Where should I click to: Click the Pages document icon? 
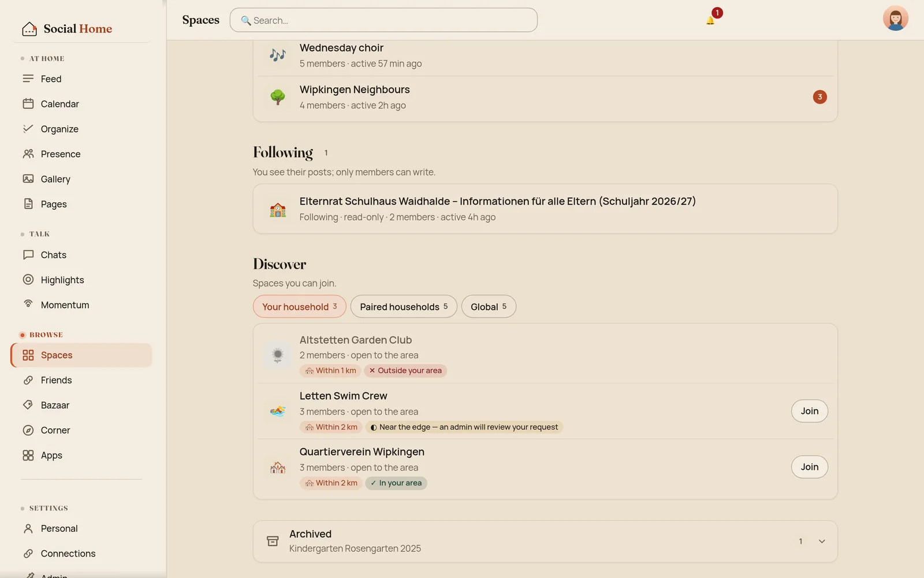[28, 203]
